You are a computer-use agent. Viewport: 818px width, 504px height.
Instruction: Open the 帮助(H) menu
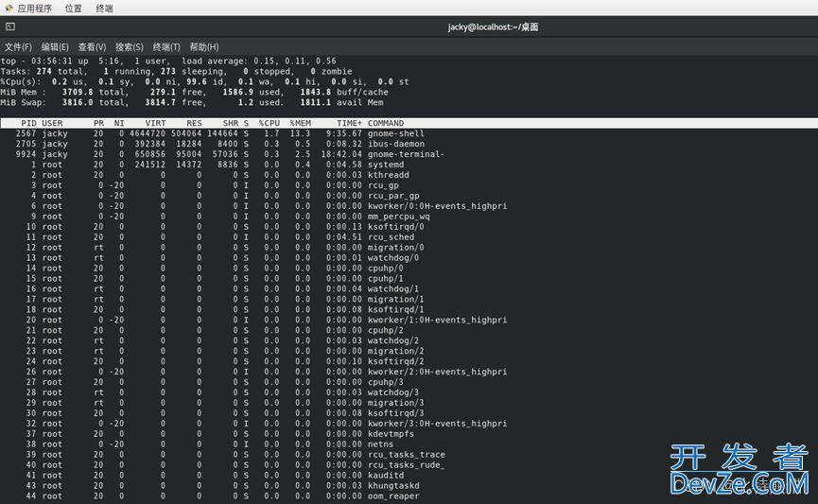coord(204,47)
